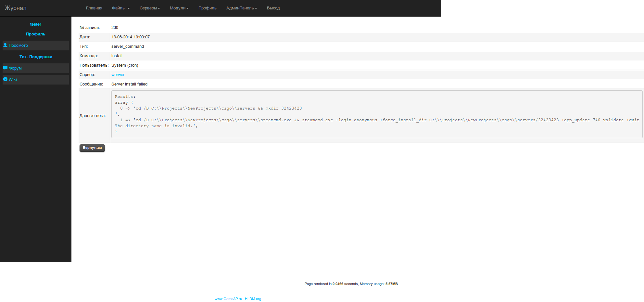
Task: Open Профиль from the top navigation bar
Action: pyautogui.click(x=207, y=8)
